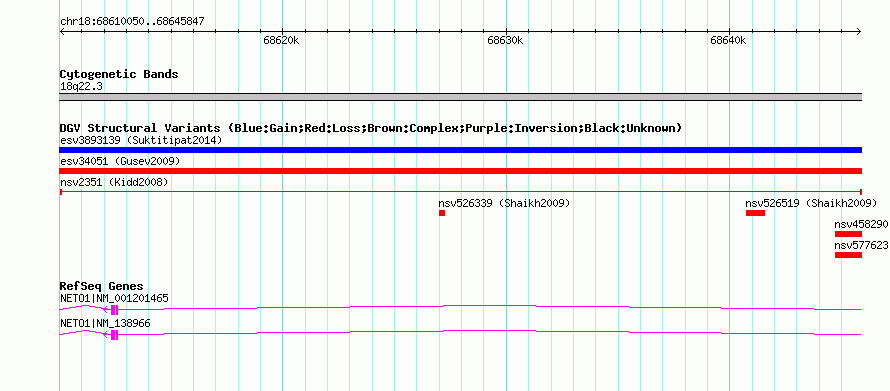This screenshot has width=890, height=391.
Task: Open nsv526519 (Shaikh2009) label
Action: pyautogui.click(x=811, y=203)
